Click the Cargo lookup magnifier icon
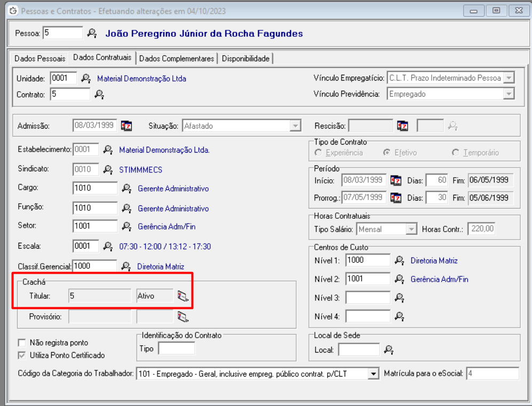 tap(126, 188)
